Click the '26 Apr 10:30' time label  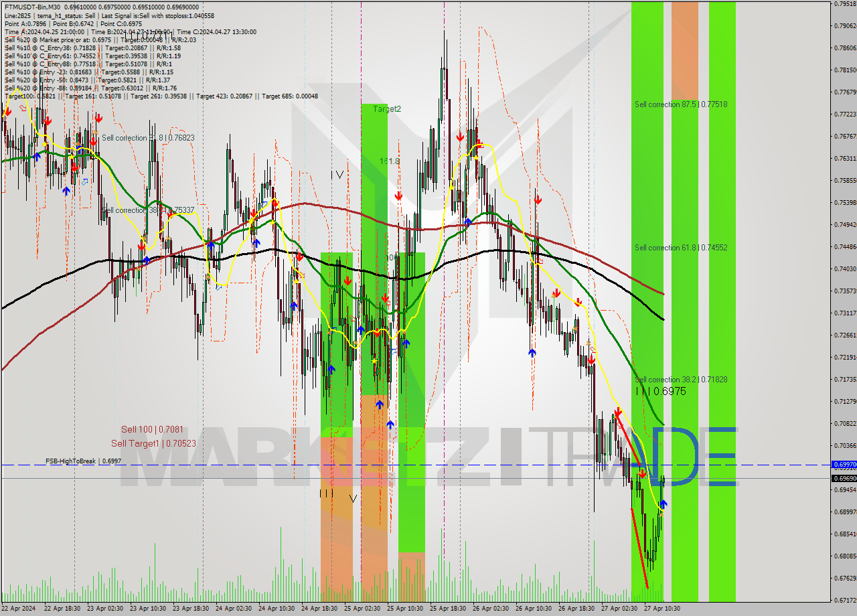[x=534, y=609]
